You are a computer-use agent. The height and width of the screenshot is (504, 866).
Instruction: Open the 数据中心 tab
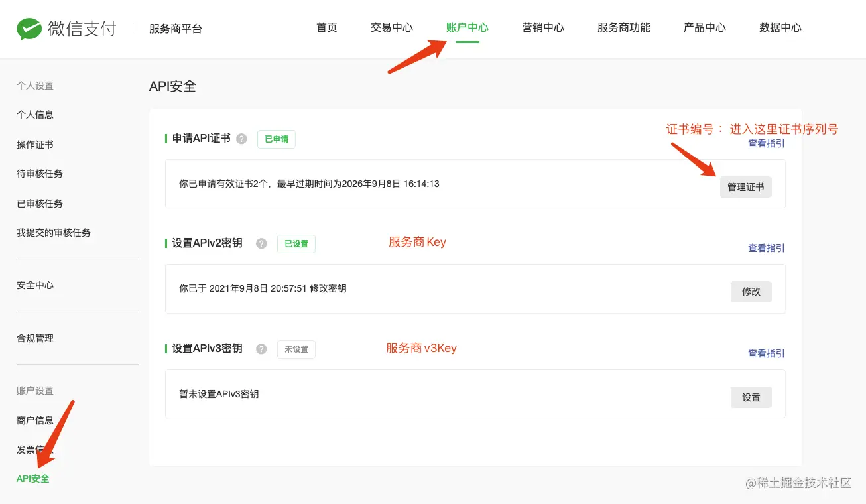pos(780,27)
